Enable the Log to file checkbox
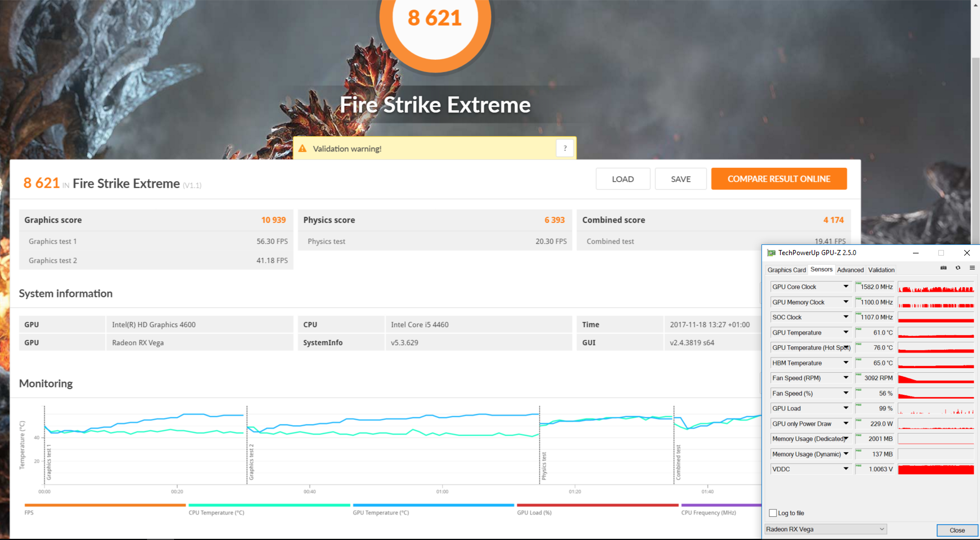980x540 pixels. pyautogui.click(x=773, y=513)
